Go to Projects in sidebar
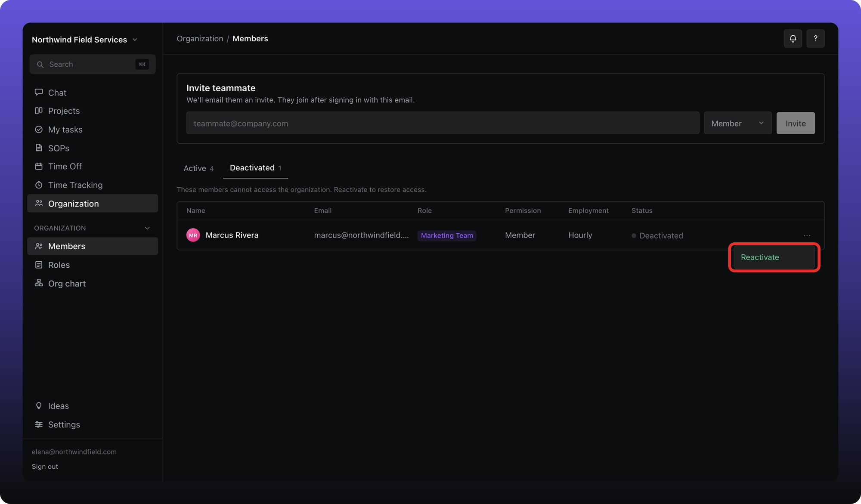Image resolution: width=861 pixels, height=504 pixels. (93, 111)
